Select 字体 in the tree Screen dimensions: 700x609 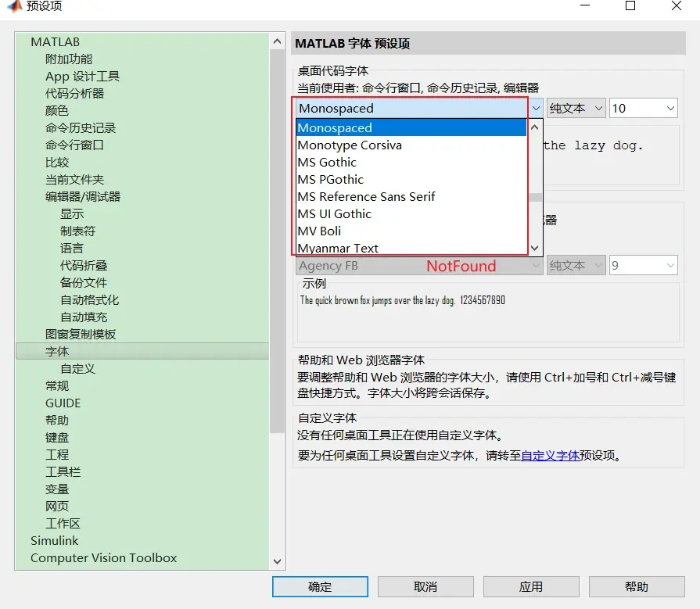click(x=142, y=352)
